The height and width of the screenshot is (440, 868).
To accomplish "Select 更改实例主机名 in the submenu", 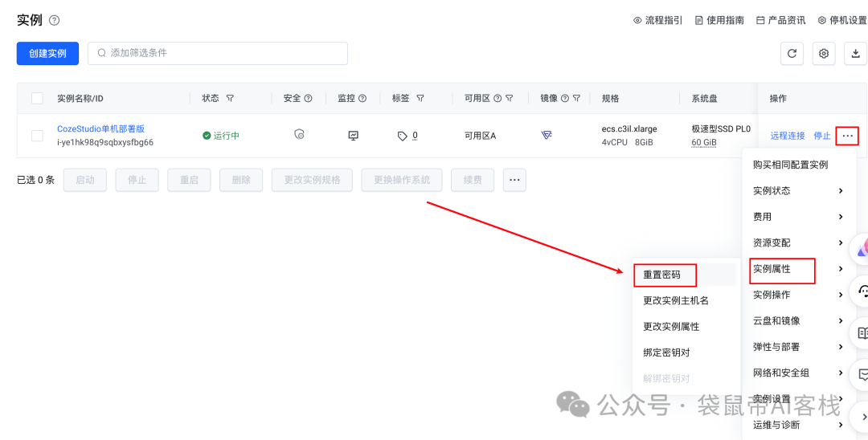I will 686,300.
